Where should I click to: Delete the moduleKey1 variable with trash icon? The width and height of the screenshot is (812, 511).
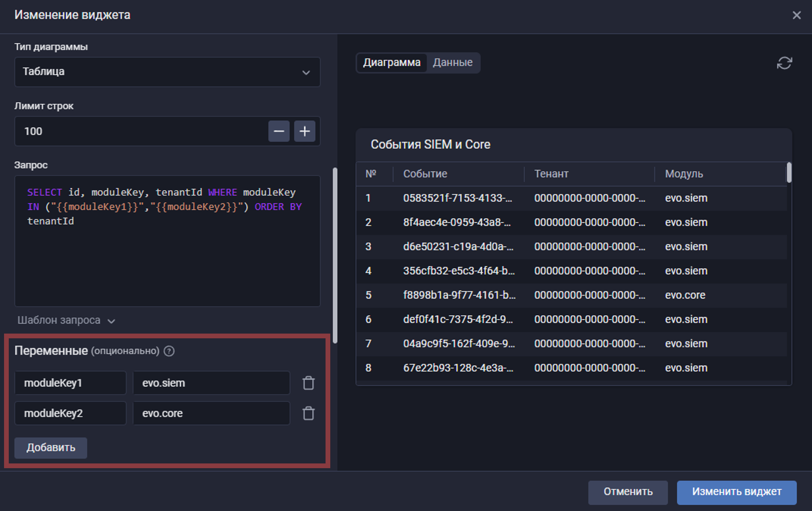(x=308, y=383)
